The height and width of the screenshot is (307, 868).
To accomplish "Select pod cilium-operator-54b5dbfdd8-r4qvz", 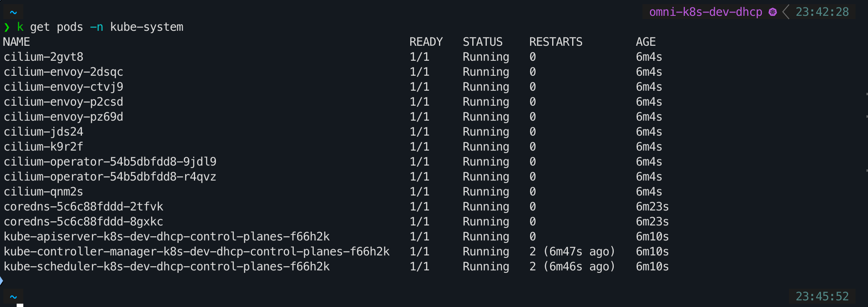I will click(110, 177).
